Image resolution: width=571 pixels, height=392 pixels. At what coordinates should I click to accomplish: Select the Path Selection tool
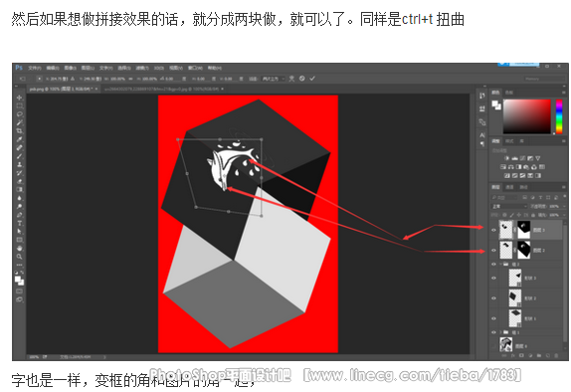(x=19, y=232)
